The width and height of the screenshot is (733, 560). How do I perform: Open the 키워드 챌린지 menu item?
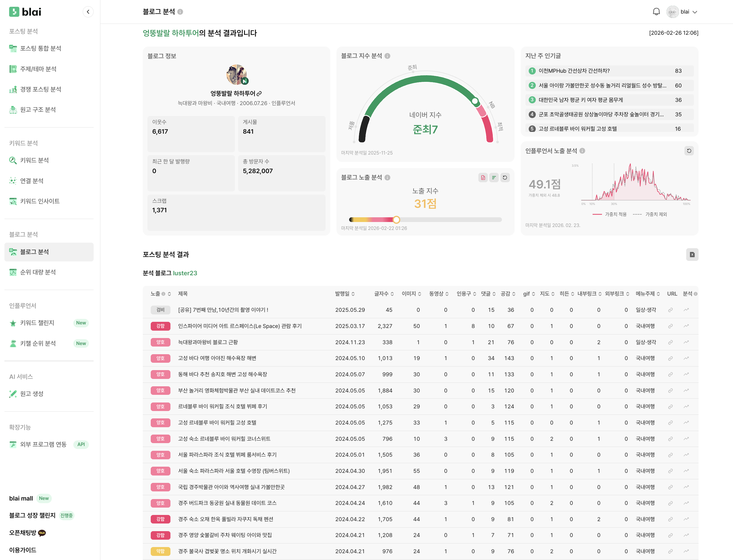37,323
